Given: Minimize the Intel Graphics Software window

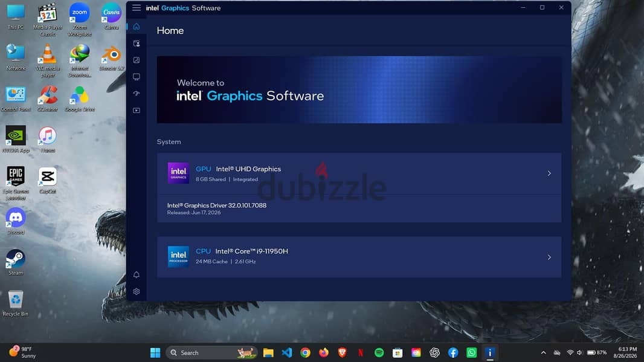Looking at the screenshot, I should [523, 7].
